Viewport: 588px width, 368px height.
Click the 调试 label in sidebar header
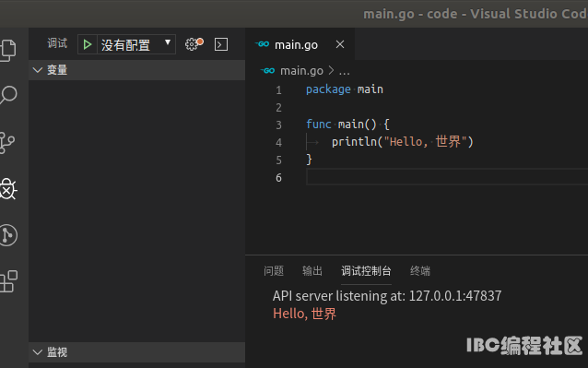pyautogui.click(x=57, y=43)
